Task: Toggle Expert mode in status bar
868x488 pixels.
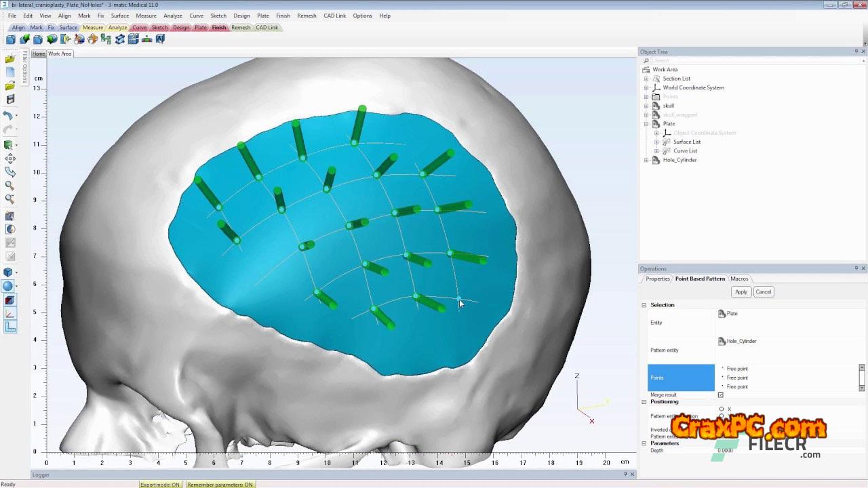Action: [x=160, y=485]
